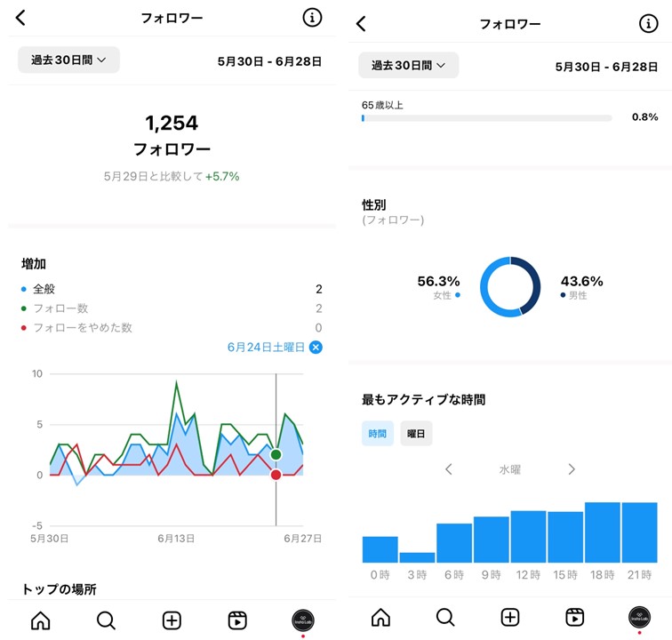The image size is (672, 640).
Task: Tap the フォローをやめた数 legend entry
Action: pos(82,328)
